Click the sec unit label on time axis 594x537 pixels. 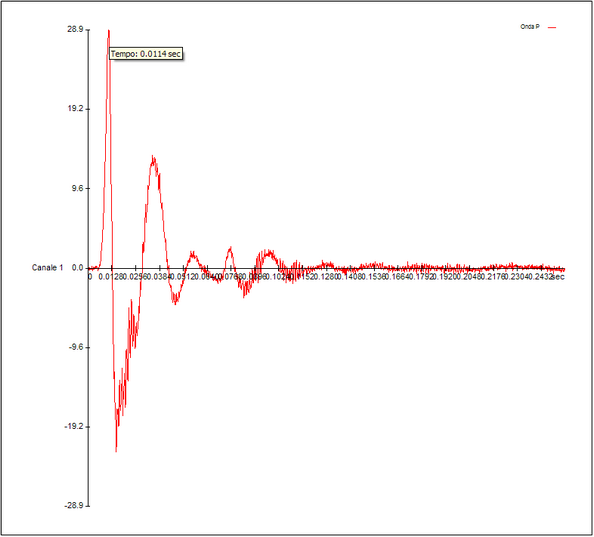(558, 277)
